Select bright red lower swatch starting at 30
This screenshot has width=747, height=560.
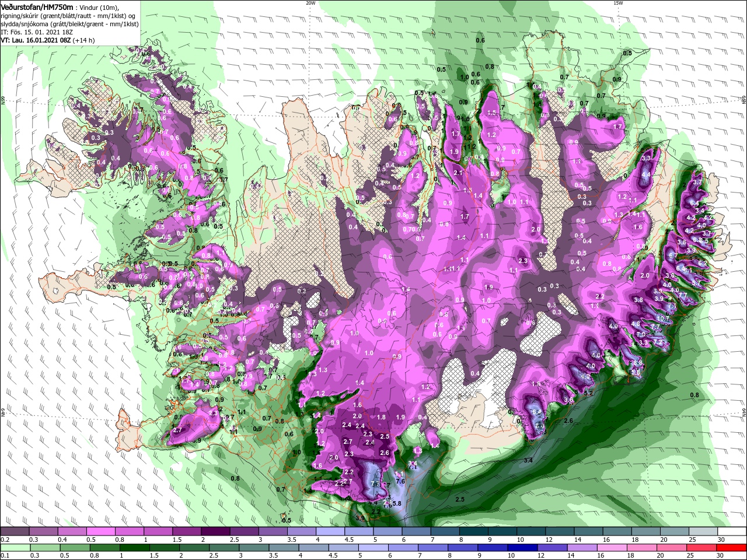coord(731,548)
